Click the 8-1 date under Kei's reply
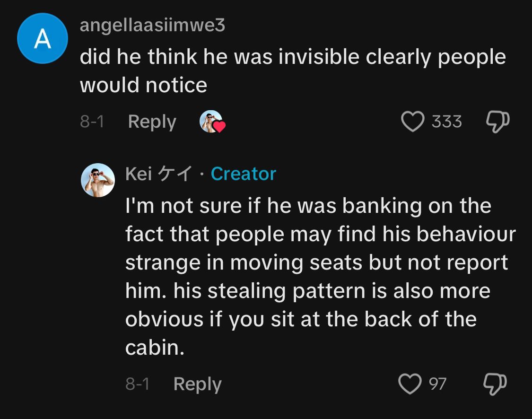Screen dimensions: 532x419 (138, 384)
